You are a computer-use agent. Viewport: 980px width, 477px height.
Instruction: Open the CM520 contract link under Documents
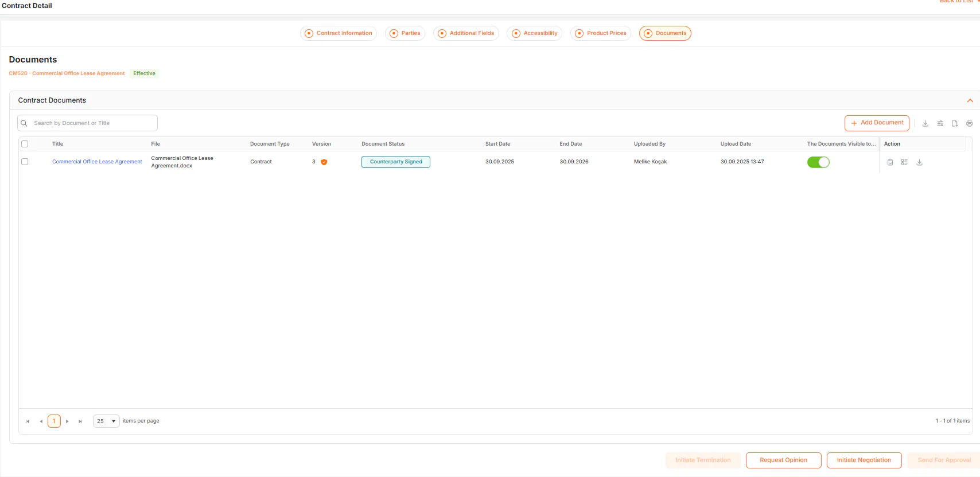(67, 73)
